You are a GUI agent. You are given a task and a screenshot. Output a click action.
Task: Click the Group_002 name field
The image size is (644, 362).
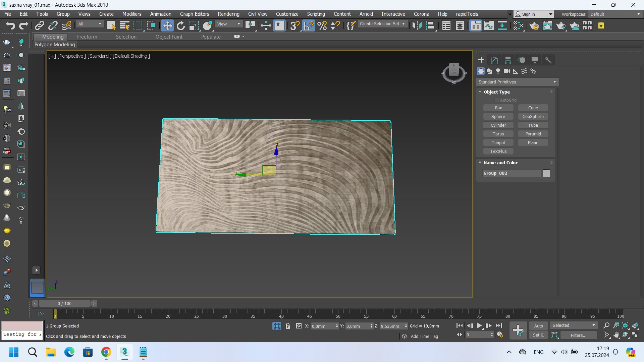[x=512, y=173]
